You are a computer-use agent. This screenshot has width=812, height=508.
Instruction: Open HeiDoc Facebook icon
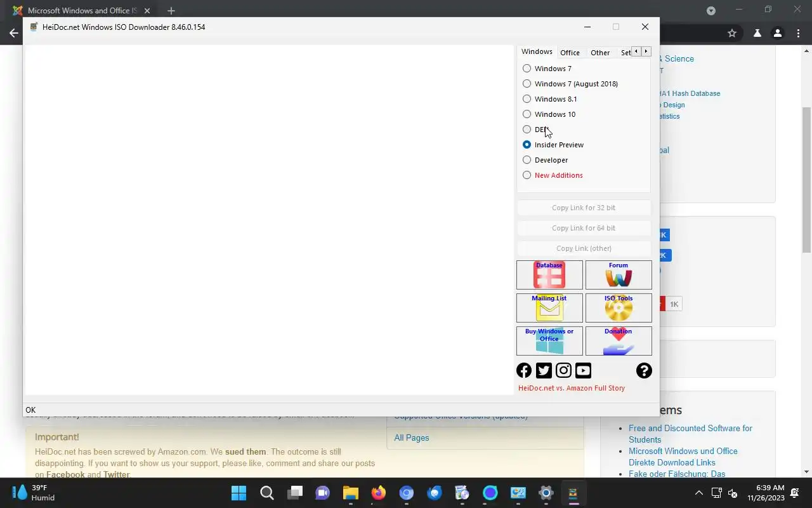pos(524,370)
